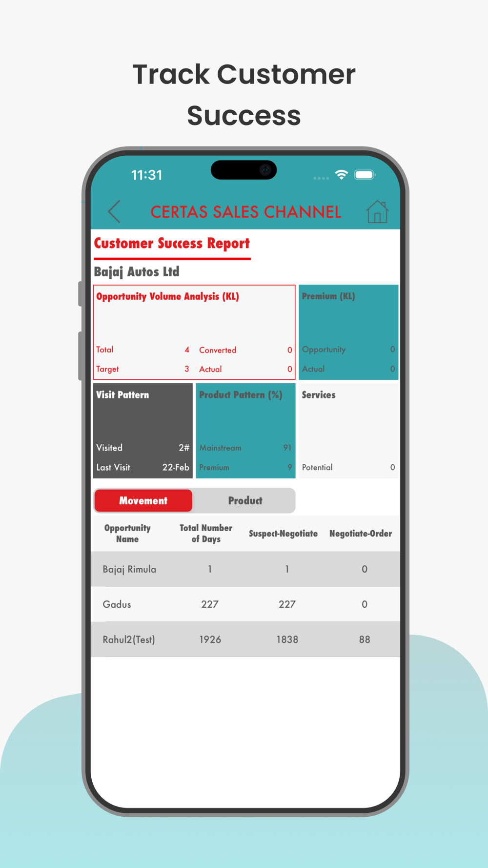488x868 pixels.
Task: Open the Premium (KL) card
Action: tap(348, 332)
